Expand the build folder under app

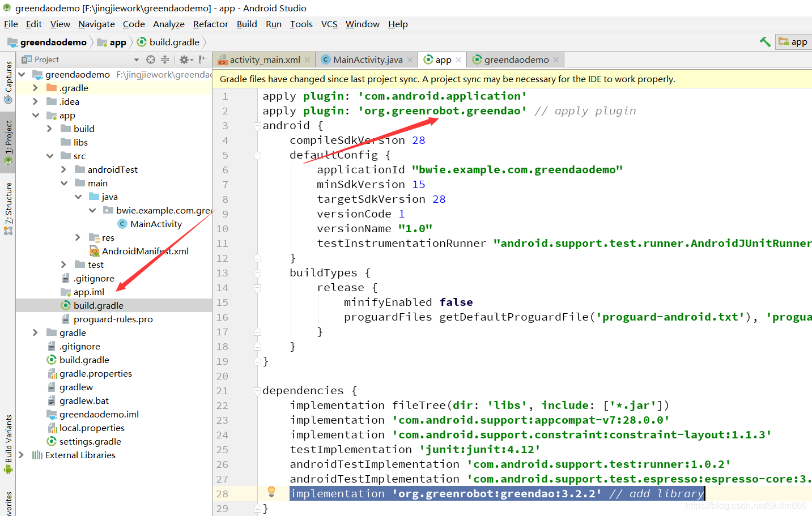pos(50,129)
